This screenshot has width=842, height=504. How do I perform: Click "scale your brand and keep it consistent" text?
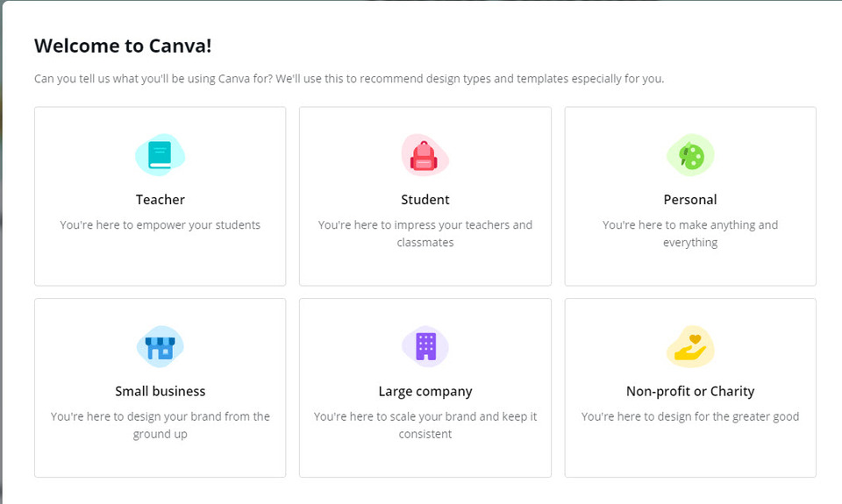pyautogui.click(x=425, y=425)
